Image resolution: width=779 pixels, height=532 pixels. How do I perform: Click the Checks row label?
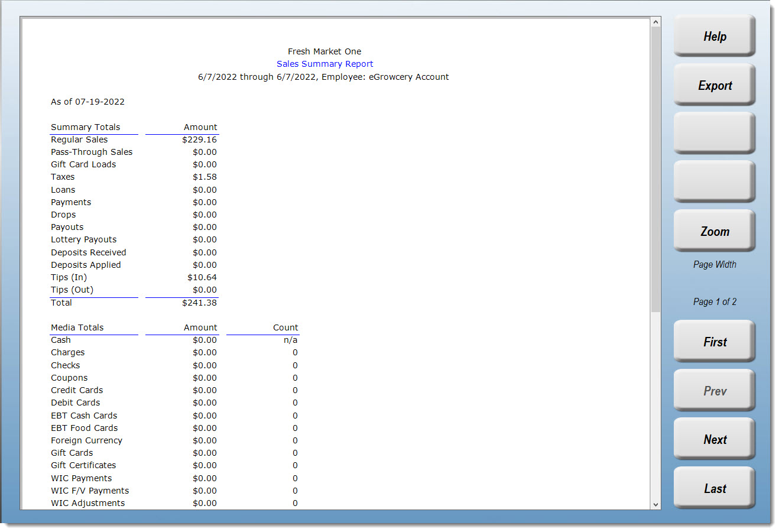66,365
